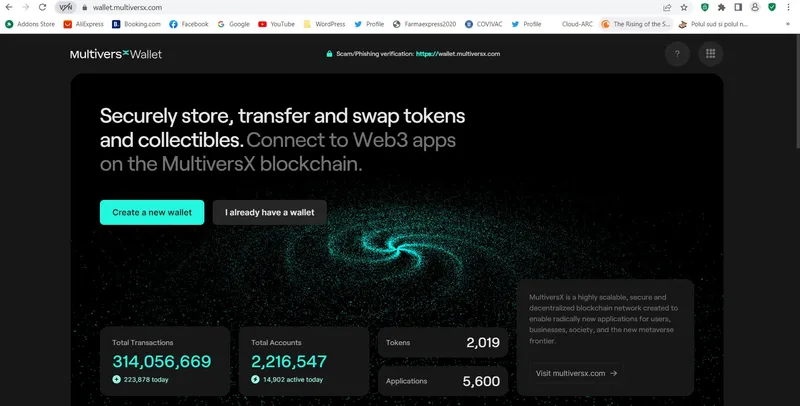Click the MultiversX Wallet logo
The image size is (800, 406).
pos(116,54)
